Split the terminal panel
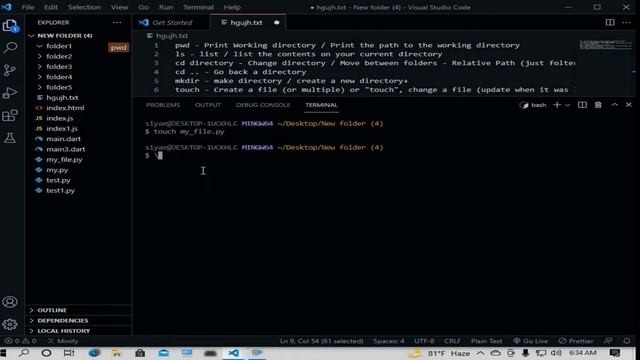640x360 pixels. click(582, 105)
